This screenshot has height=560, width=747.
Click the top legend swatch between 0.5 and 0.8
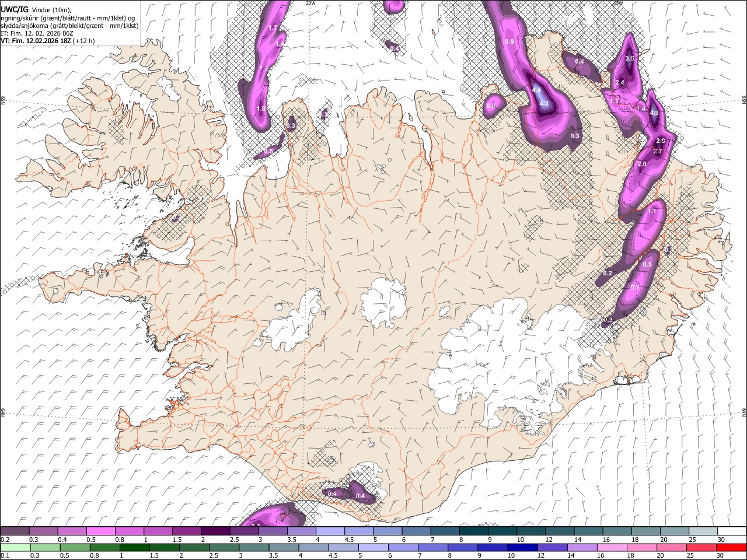coord(101,531)
